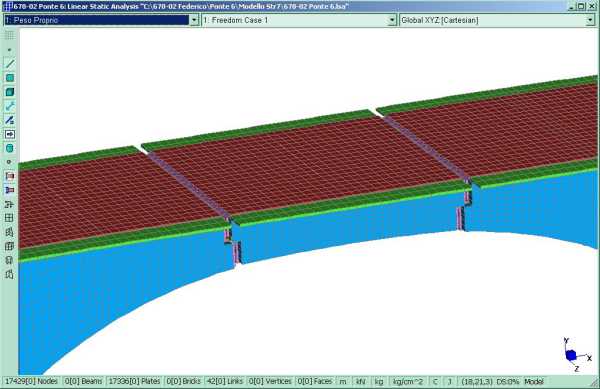
Task: Click the cylinder-shaped toolbar icon
Action: 10,148
